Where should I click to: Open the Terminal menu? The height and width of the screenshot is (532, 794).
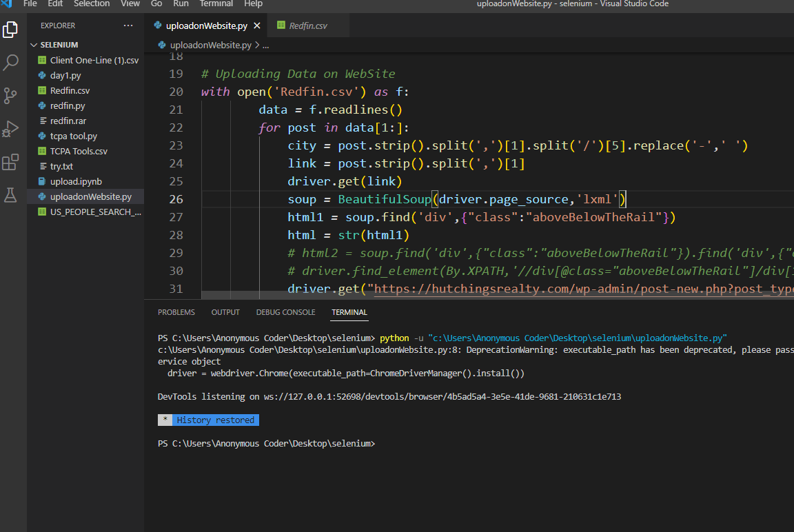[x=216, y=3]
